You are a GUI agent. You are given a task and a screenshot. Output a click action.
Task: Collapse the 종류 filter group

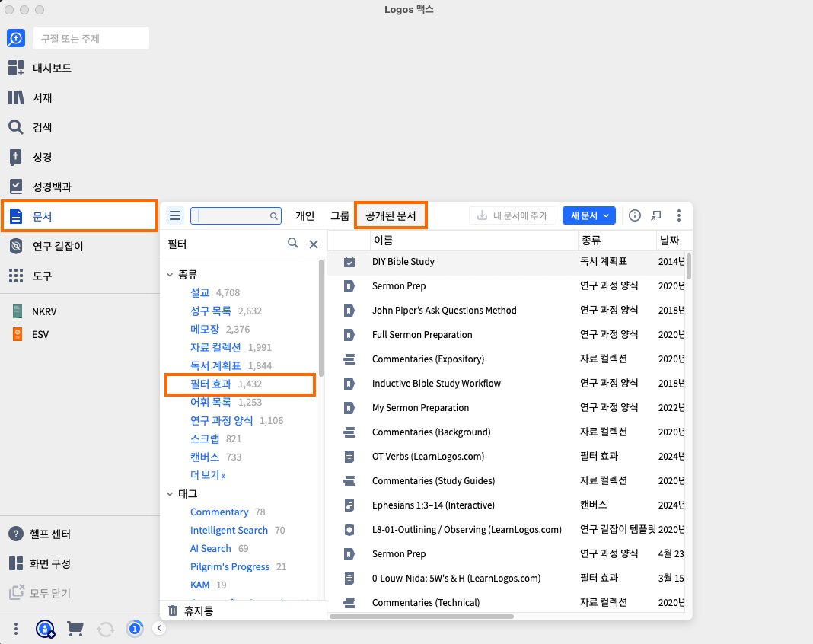pos(170,274)
